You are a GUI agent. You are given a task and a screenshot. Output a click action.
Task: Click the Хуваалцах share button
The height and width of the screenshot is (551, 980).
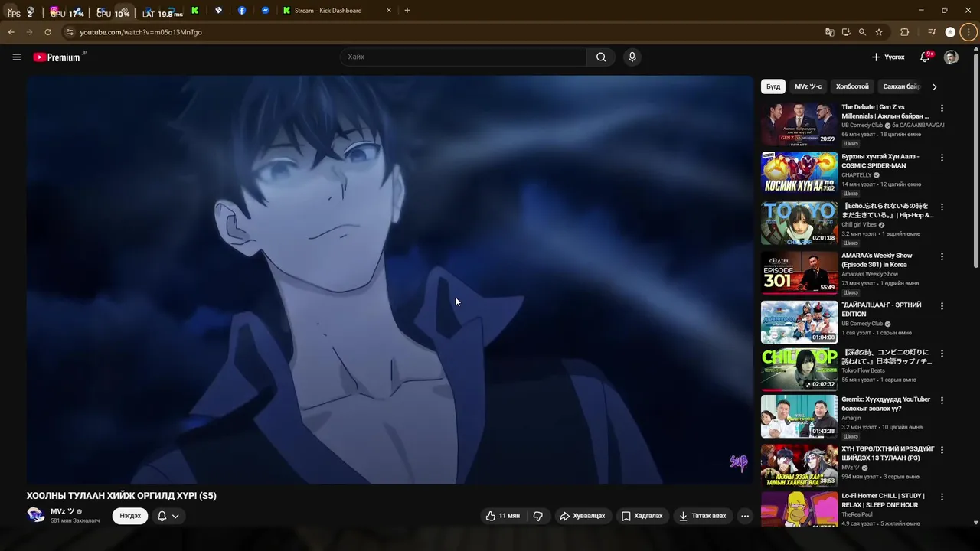[582, 516]
